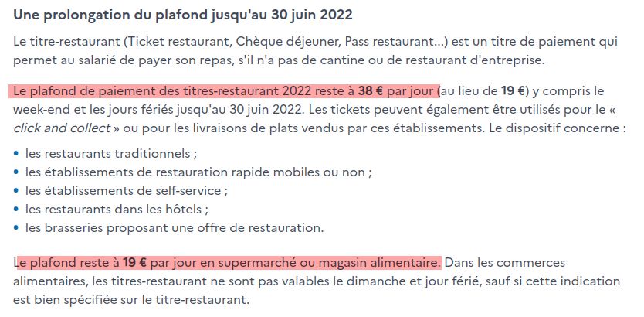This screenshot has width=644, height=317.
Task: Click the bullet "les établissements de self-service"
Action: click(x=127, y=190)
